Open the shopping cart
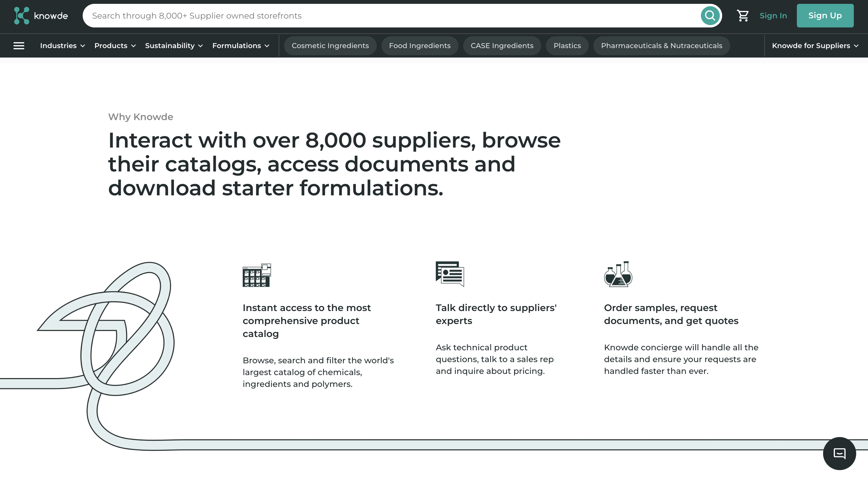This screenshot has width=868, height=489. (x=743, y=15)
